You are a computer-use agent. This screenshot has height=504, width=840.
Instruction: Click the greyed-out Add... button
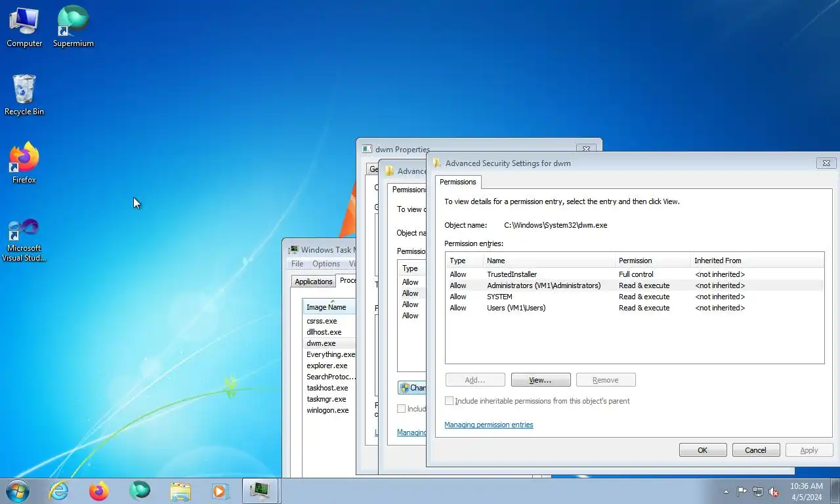tap(475, 380)
